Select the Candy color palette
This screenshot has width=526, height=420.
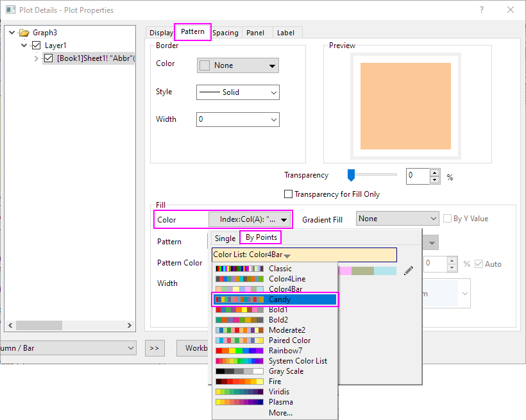coord(275,299)
